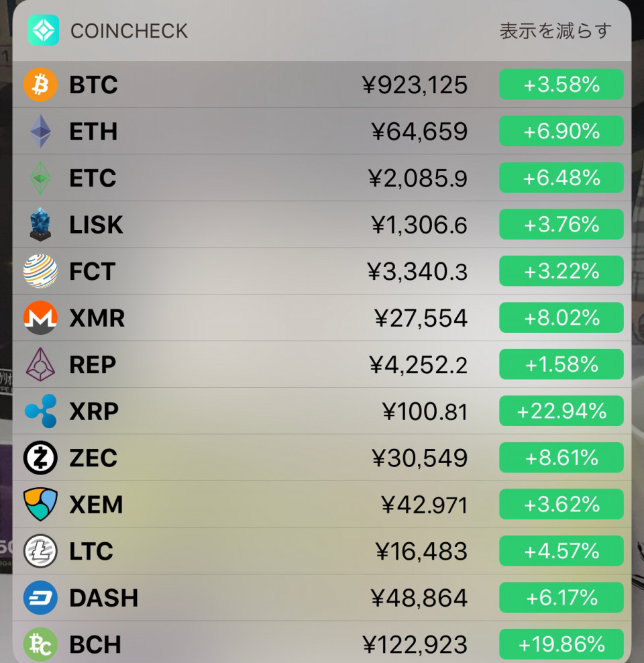Tap the green Bitcoin Cash BCH icon

click(x=40, y=644)
